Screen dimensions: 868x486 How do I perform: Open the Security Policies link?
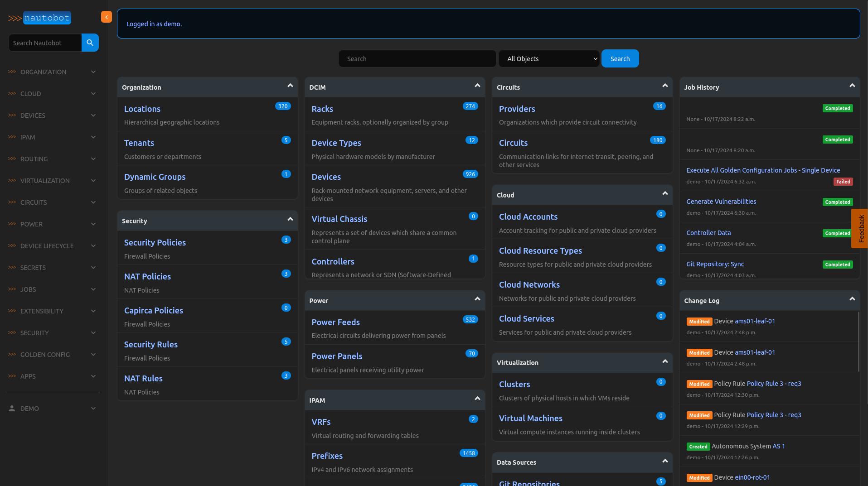click(x=155, y=243)
